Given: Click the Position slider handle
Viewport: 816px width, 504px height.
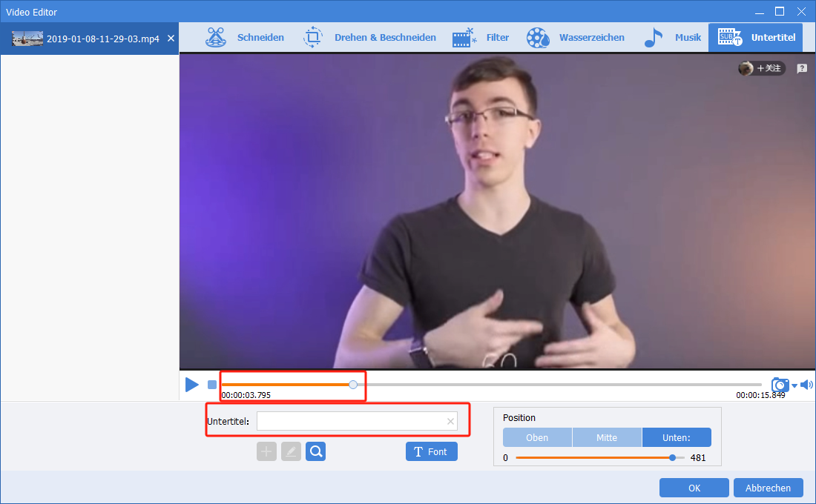Looking at the screenshot, I should [x=672, y=458].
